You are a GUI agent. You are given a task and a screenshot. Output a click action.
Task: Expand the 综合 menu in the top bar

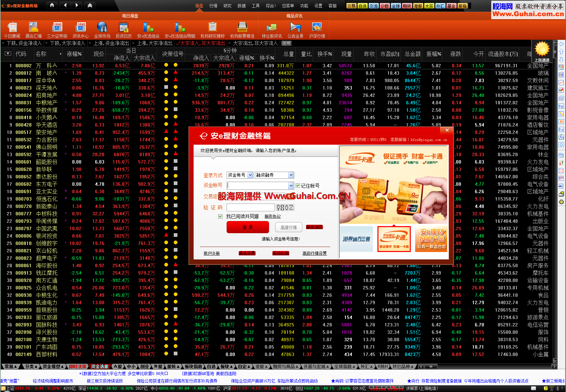(271, 6)
